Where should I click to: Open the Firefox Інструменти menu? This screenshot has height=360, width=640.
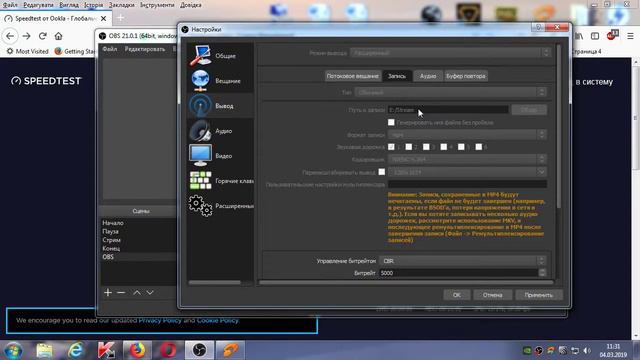(x=157, y=5)
